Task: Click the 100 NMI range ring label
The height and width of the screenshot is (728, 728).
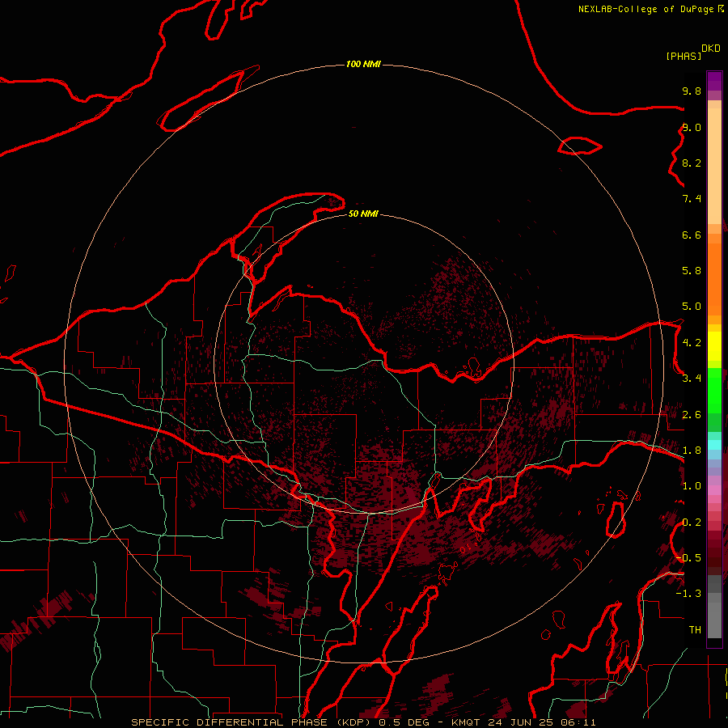Action: click(363, 64)
